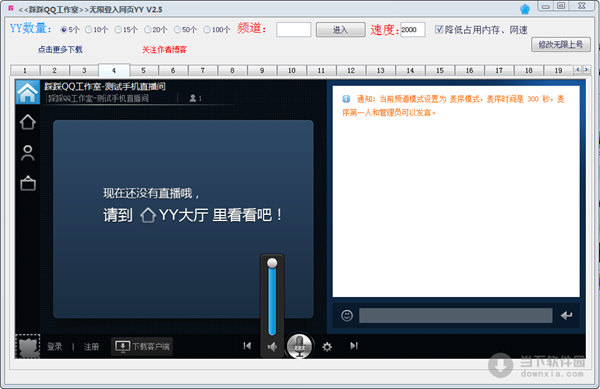The width and height of the screenshot is (600, 389).
Task: Open the 关注作者博客 link
Action: pyautogui.click(x=164, y=50)
